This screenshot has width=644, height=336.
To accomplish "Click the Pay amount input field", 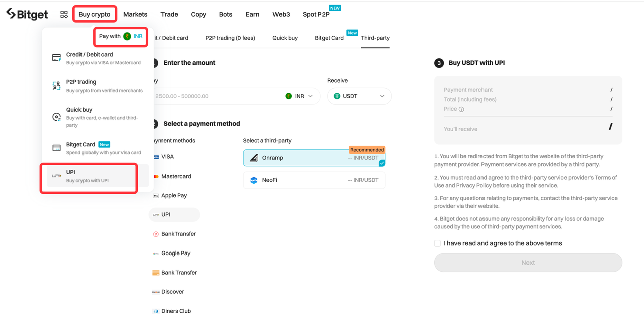I will [x=216, y=96].
